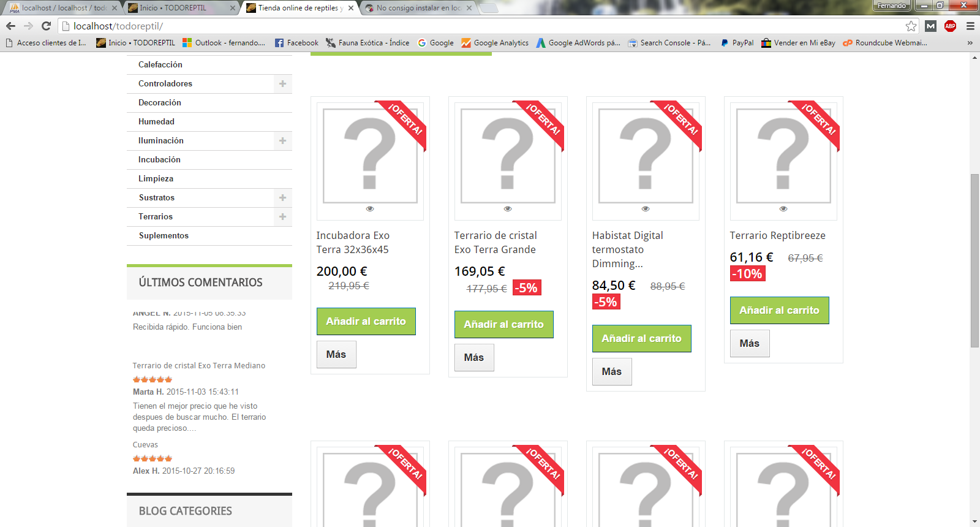Quick view Terrario de cristal Exo Terra Grande eye icon
Screen dimensions: 980x527
tap(508, 209)
